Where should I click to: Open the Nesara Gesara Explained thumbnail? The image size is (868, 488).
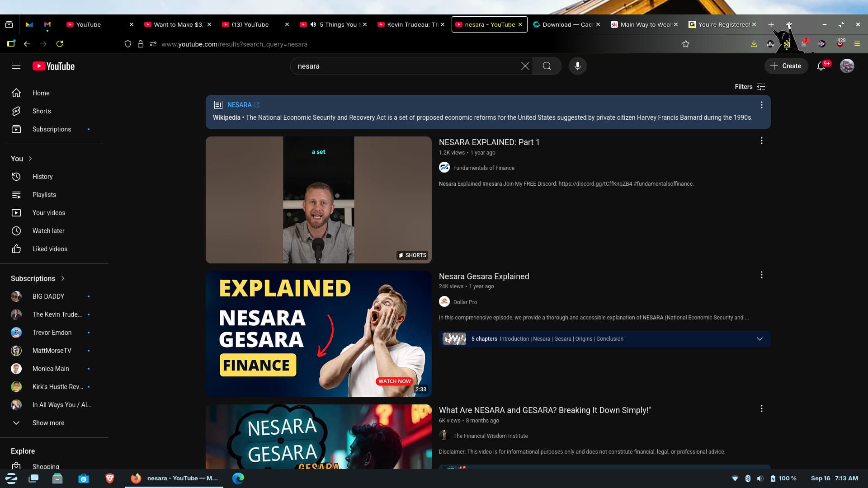coord(318,334)
